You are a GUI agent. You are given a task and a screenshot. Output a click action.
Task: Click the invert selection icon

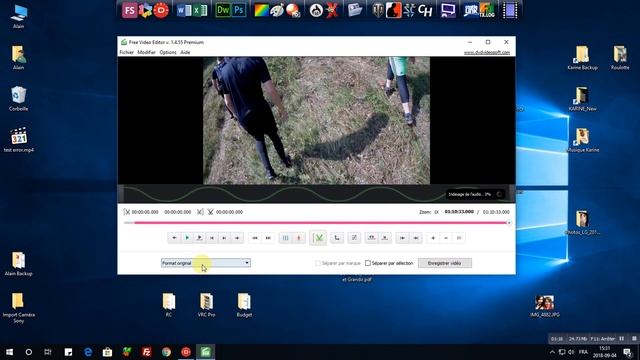(371, 238)
